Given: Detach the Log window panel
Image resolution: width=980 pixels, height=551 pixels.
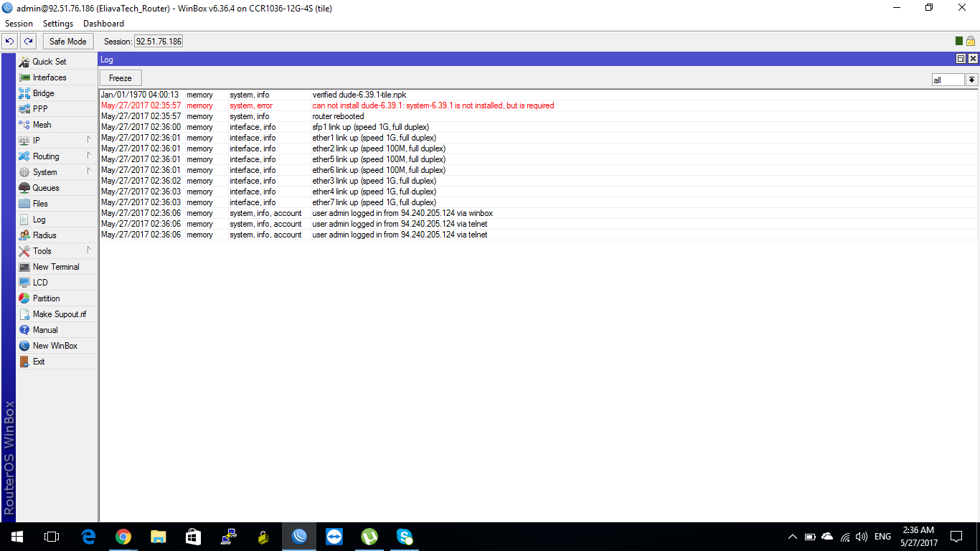Looking at the screenshot, I should click(x=961, y=59).
